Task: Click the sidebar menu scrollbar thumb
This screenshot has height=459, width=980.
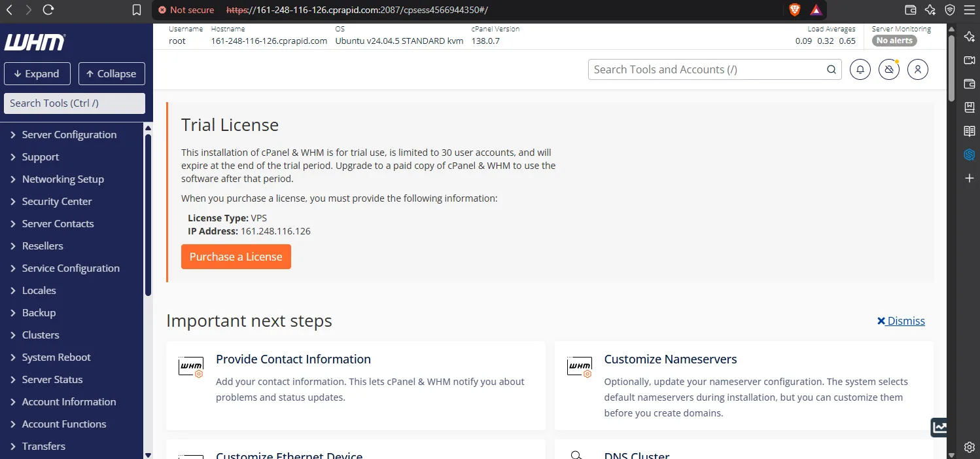Action: [x=149, y=215]
